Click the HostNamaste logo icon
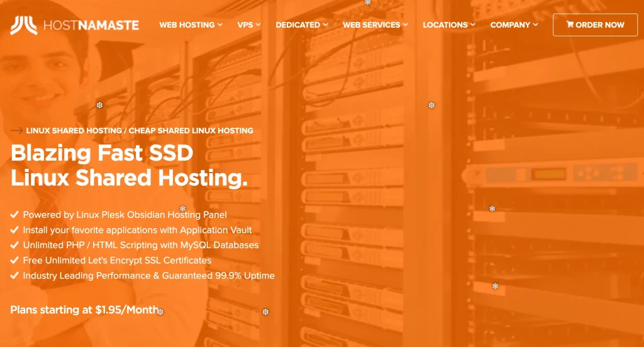This screenshot has height=347, width=644. (x=24, y=25)
